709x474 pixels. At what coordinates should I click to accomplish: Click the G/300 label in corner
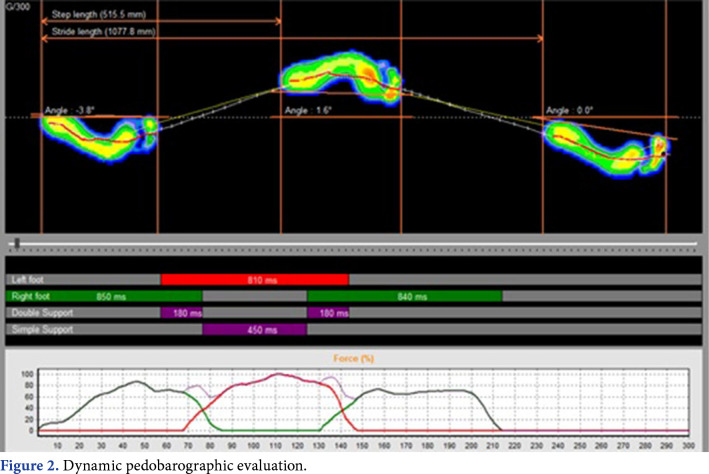click(x=18, y=6)
